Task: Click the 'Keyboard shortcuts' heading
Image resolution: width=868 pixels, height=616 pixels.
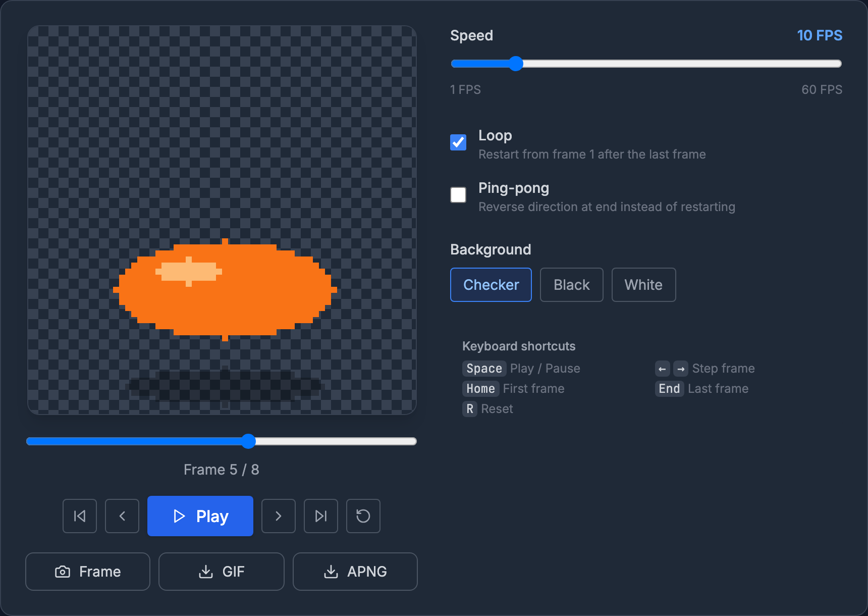Action: [x=519, y=346]
